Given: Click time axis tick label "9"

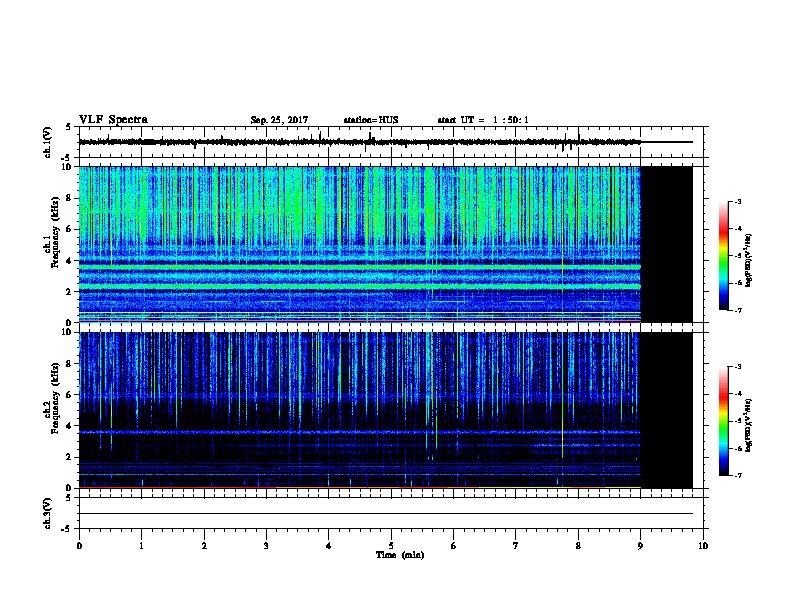Looking at the screenshot, I should (640, 546).
